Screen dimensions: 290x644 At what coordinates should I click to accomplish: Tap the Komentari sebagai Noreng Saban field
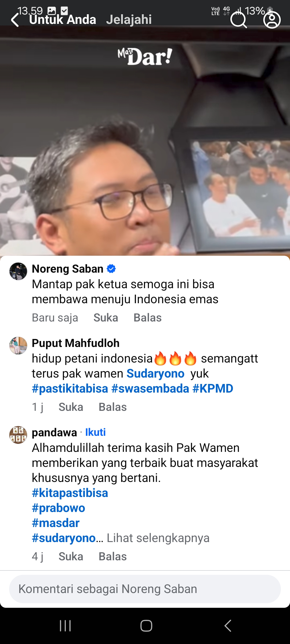[x=145, y=589]
